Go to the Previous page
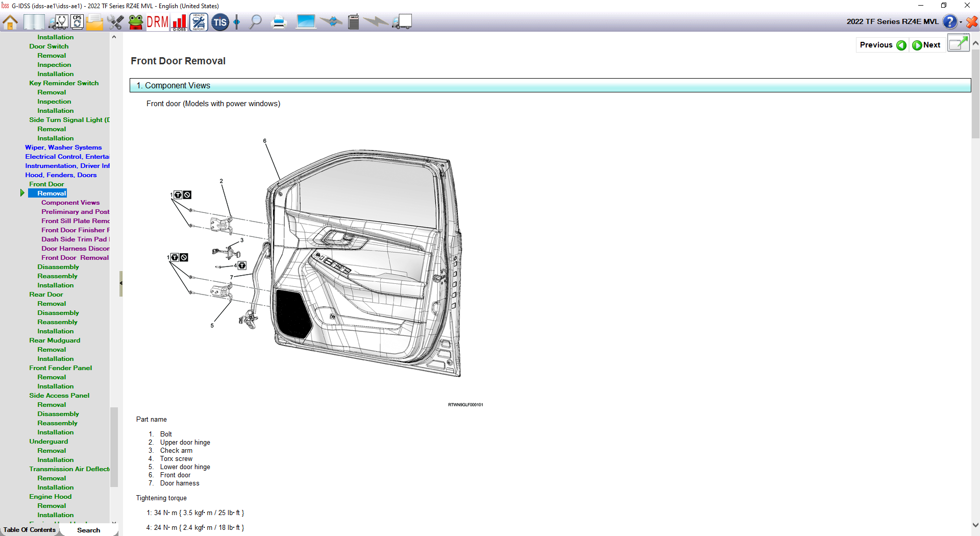980x536 pixels. [x=882, y=45]
